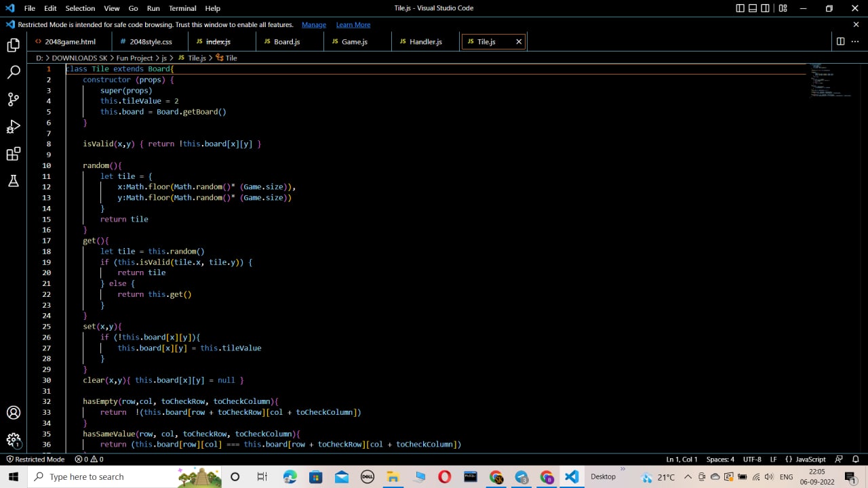Close the Tile.js tab
Screen dimensions: 868x488
point(519,41)
